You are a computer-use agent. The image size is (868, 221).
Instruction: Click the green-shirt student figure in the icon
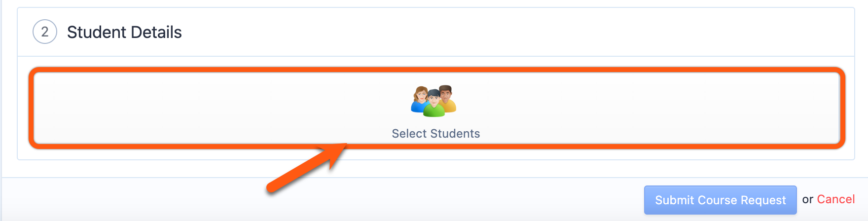[434, 104]
